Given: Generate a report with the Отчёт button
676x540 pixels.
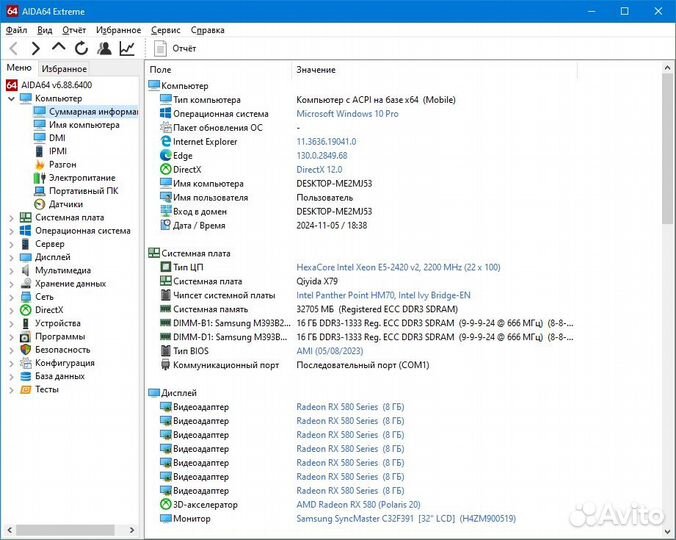Looking at the screenshot, I should click(x=175, y=48).
